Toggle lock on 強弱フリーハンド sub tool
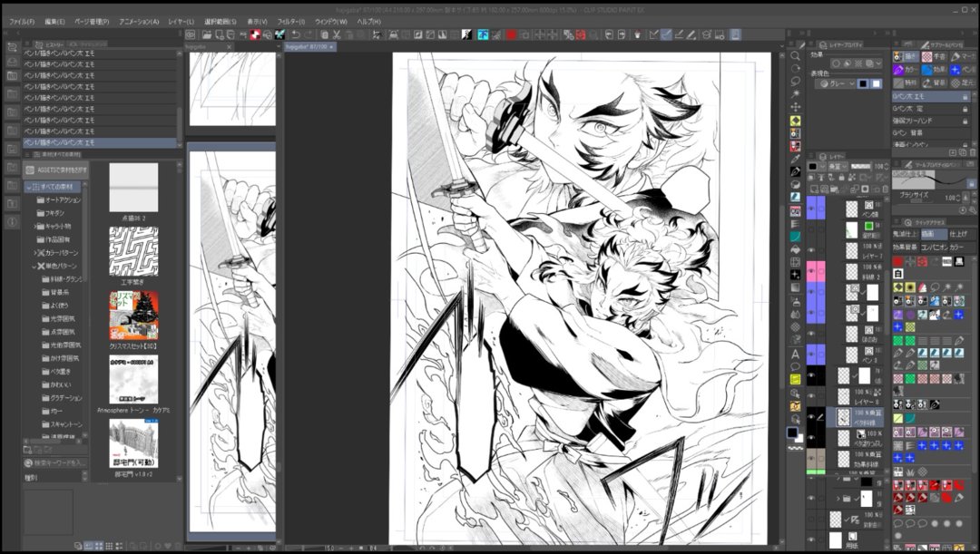 [965, 121]
